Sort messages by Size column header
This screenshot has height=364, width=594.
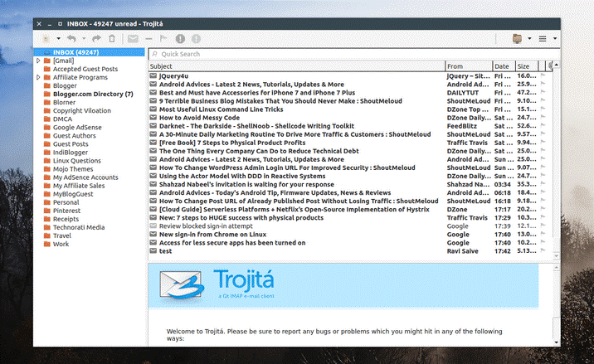tap(526, 66)
